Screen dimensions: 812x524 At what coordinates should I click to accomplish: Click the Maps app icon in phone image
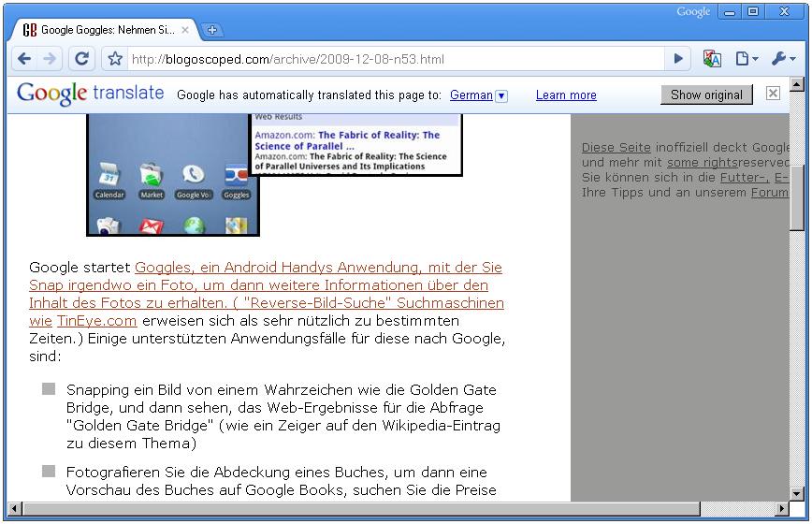236,226
